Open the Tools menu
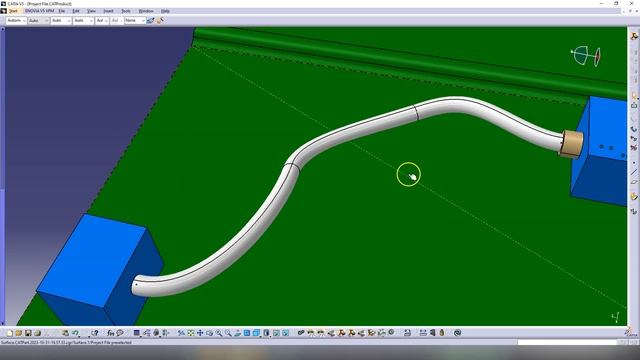This screenshot has height=360, width=640. 126,11
